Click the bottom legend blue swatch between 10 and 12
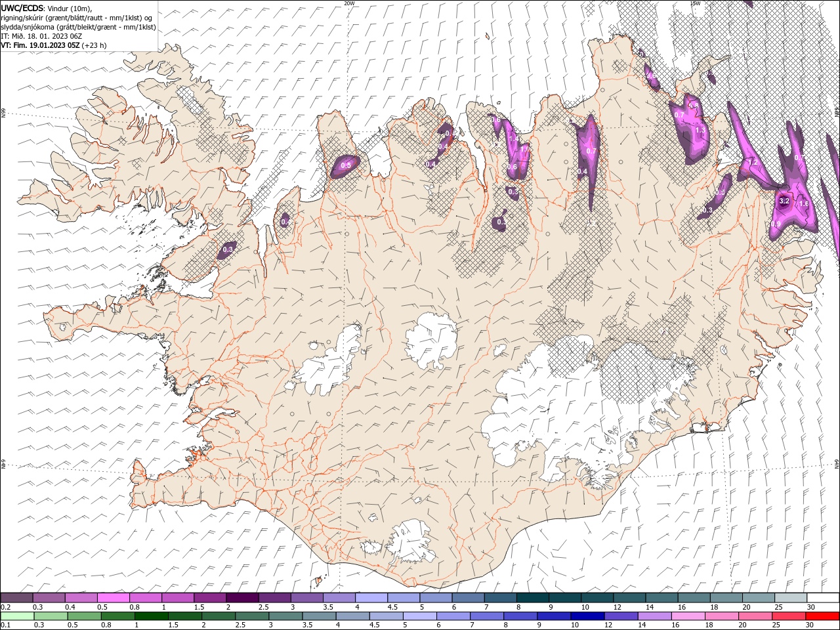 [587, 616]
